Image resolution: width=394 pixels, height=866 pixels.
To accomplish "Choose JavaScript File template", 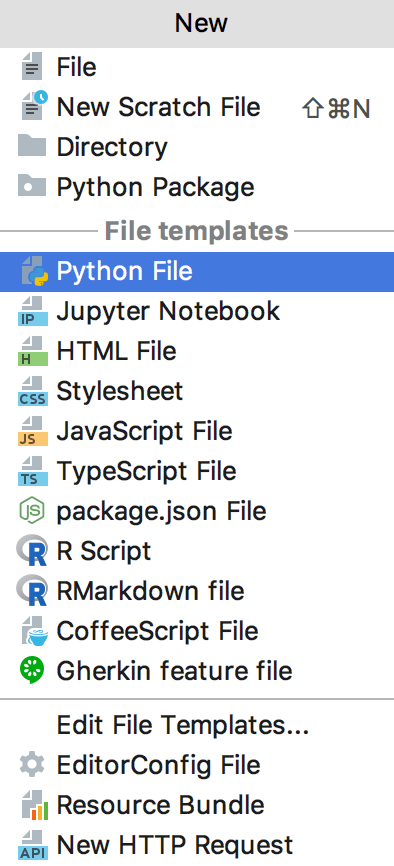I will tap(197, 431).
